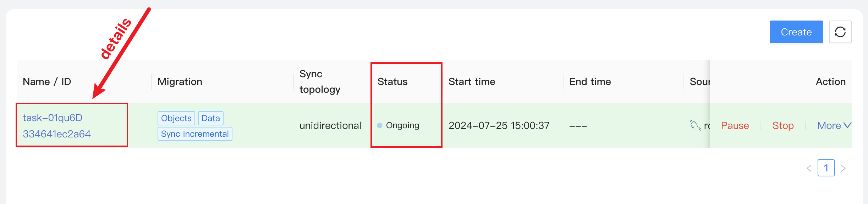Click the Sync incremental tag
868x204 pixels.
pos(195,134)
